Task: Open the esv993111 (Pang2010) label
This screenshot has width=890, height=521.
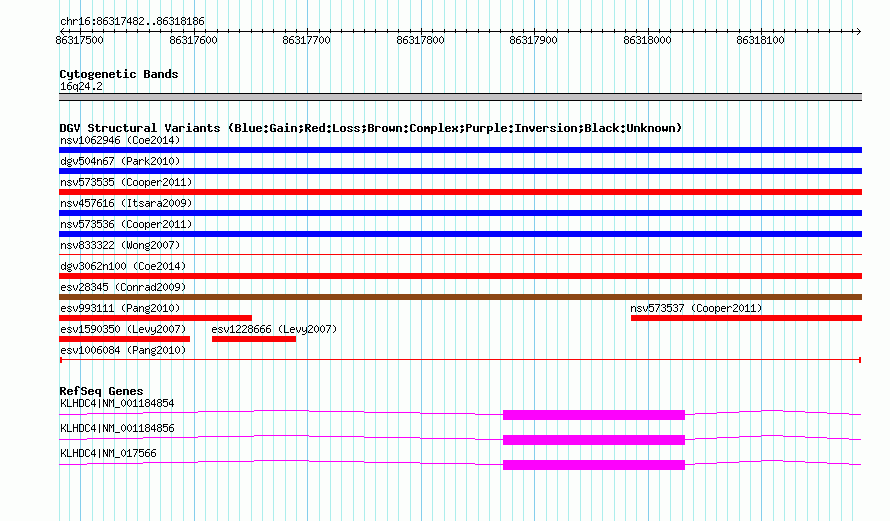Action: [120, 308]
